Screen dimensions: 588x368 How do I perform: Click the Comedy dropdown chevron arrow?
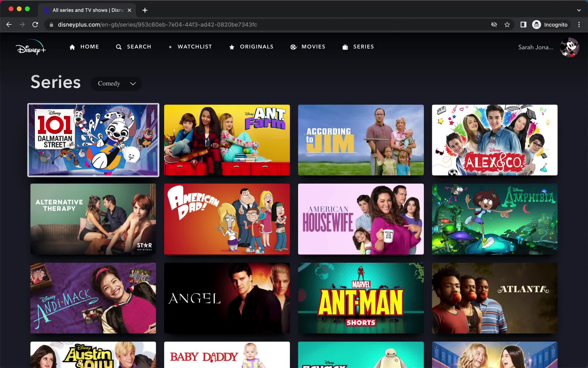click(133, 83)
